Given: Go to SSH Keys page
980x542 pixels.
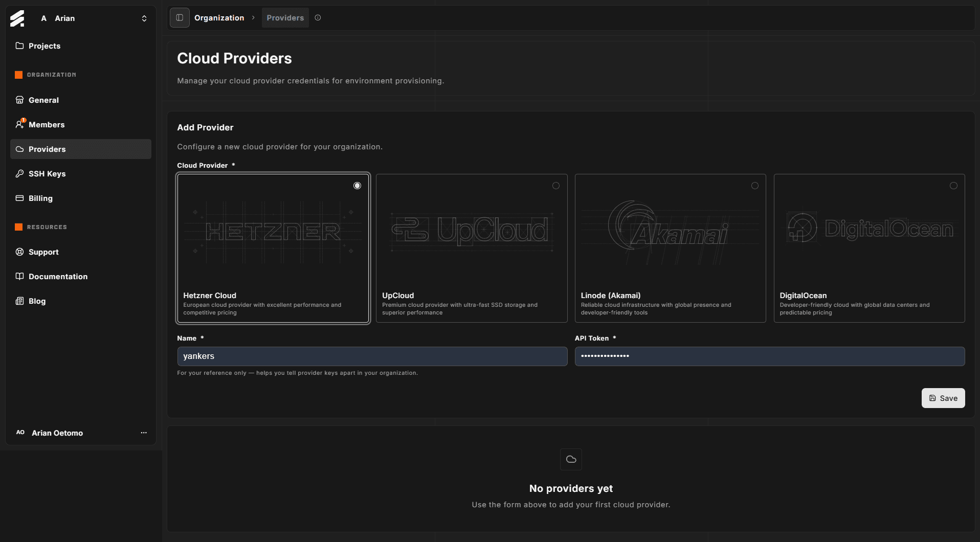Looking at the screenshot, I should (81, 174).
